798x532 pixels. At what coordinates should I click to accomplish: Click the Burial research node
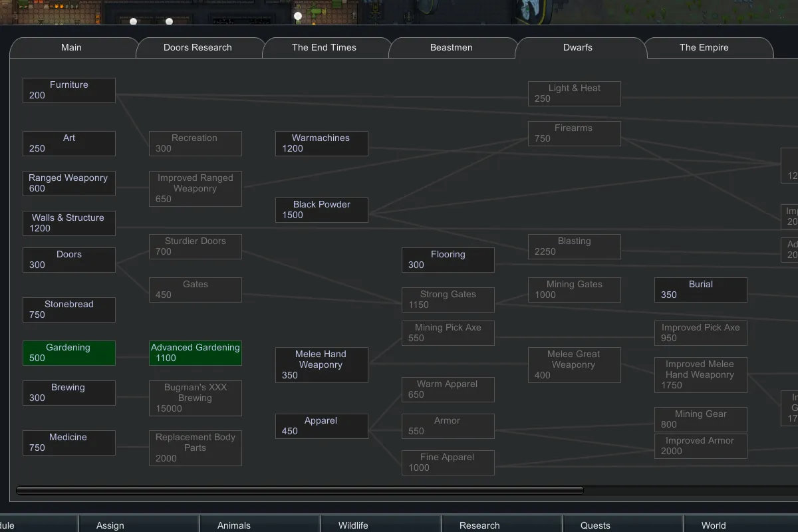coord(701,290)
